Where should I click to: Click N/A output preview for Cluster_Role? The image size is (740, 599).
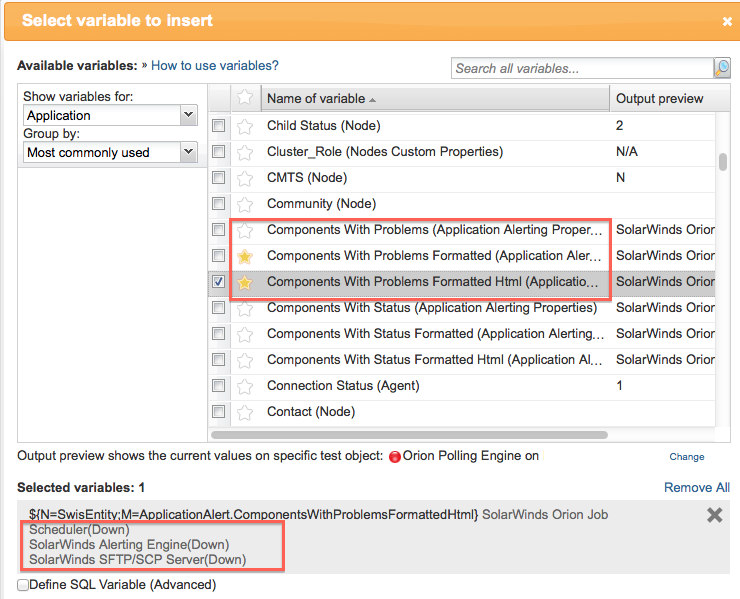tap(627, 152)
